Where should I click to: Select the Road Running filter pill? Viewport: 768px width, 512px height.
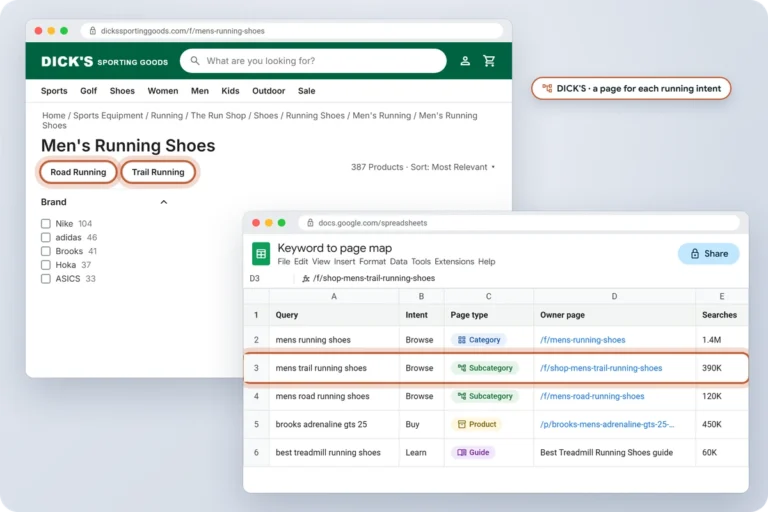[78, 172]
